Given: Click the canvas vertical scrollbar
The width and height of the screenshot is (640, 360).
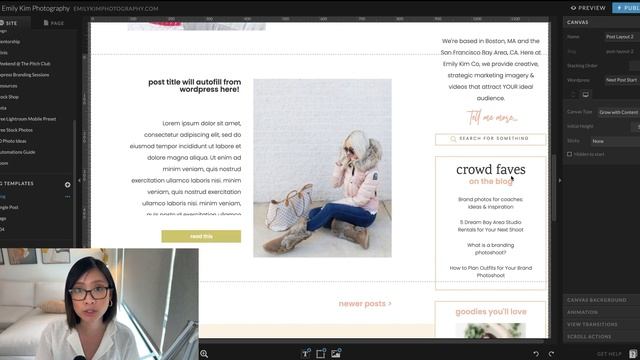Looking at the screenshot, I should [554, 188].
